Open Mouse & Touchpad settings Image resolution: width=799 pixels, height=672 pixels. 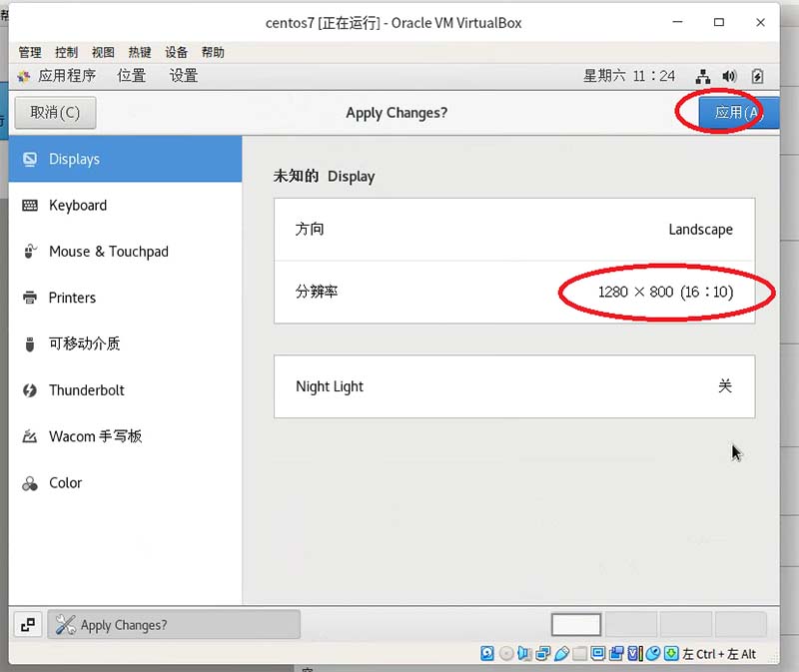point(125,252)
